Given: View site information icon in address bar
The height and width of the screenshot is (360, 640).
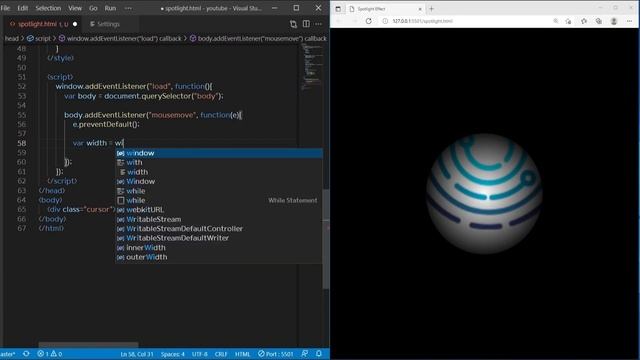Looking at the screenshot, I should [385, 21].
